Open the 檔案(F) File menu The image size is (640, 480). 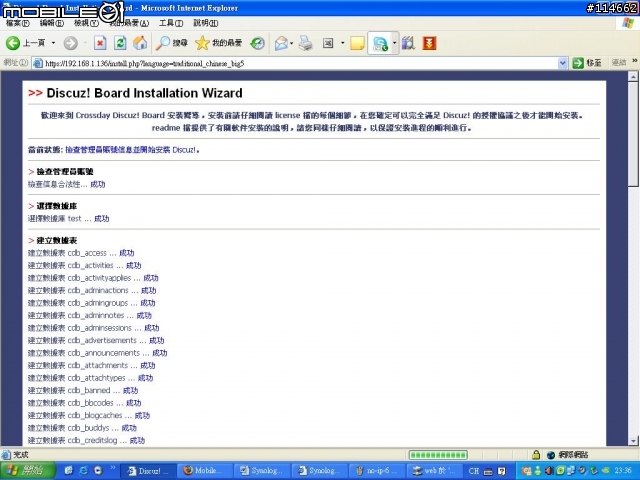[18, 23]
